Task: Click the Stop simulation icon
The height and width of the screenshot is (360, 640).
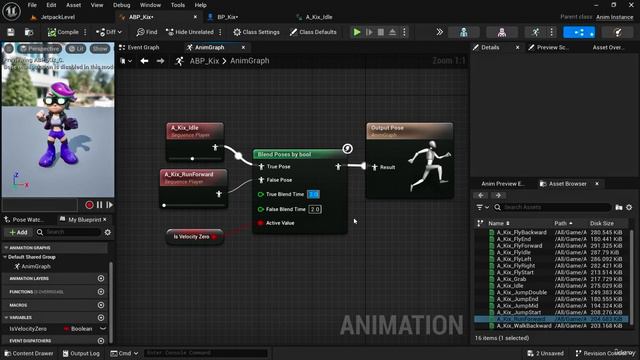Action: click(380, 32)
